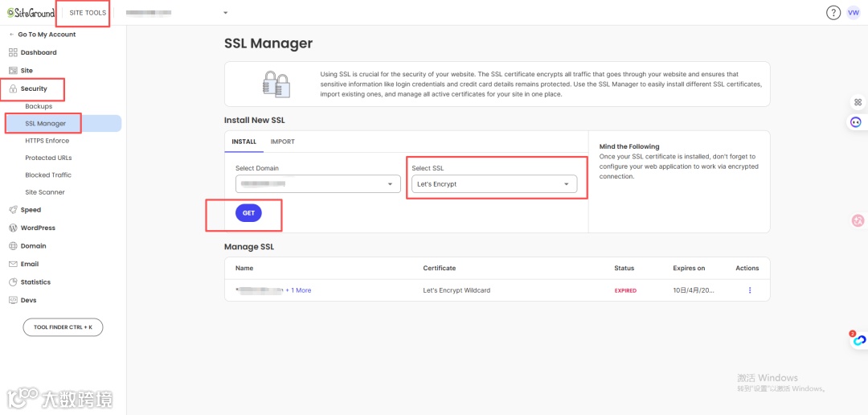Click the padlocks illustration in info banner
This screenshot has height=415, width=868.
pyautogui.click(x=276, y=84)
